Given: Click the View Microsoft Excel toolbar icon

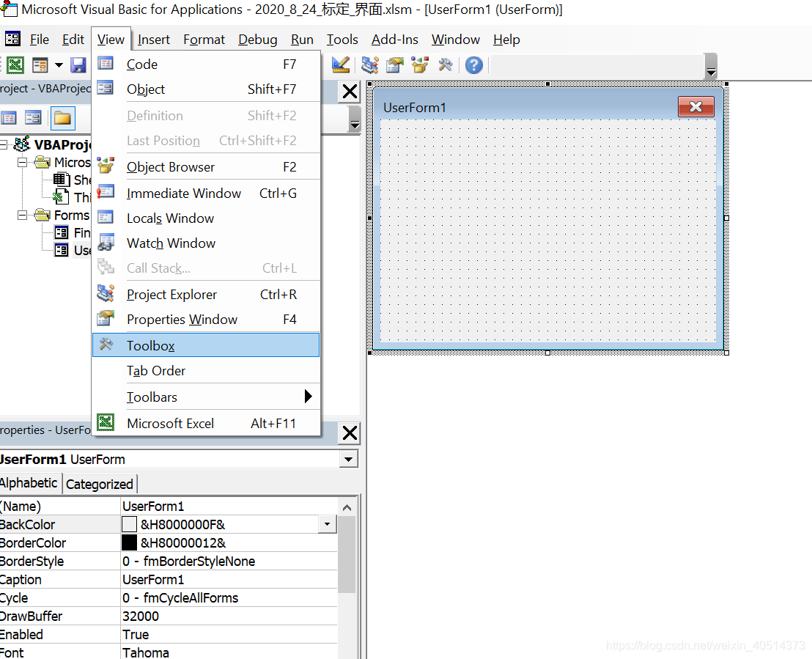Looking at the screenshot, I should click(15, 65).
